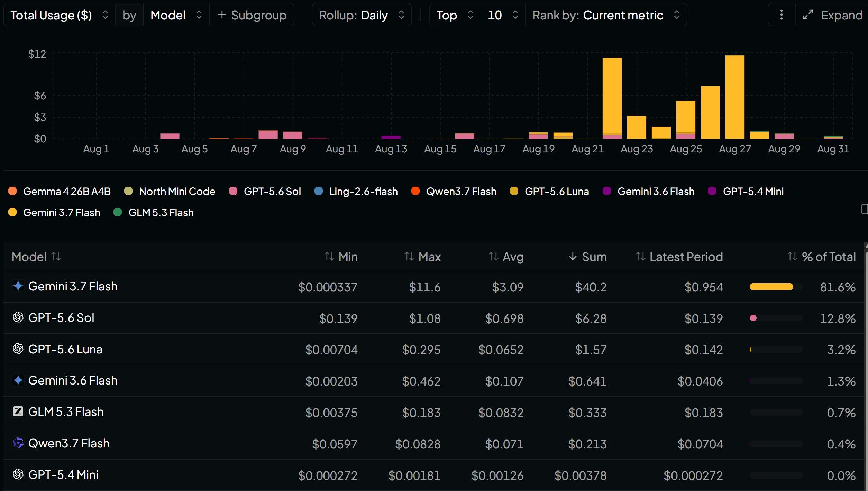The width and height of the screenshot is (868, 491).
Task: Click the $0.000337 Min value
Action: (328, 287)
